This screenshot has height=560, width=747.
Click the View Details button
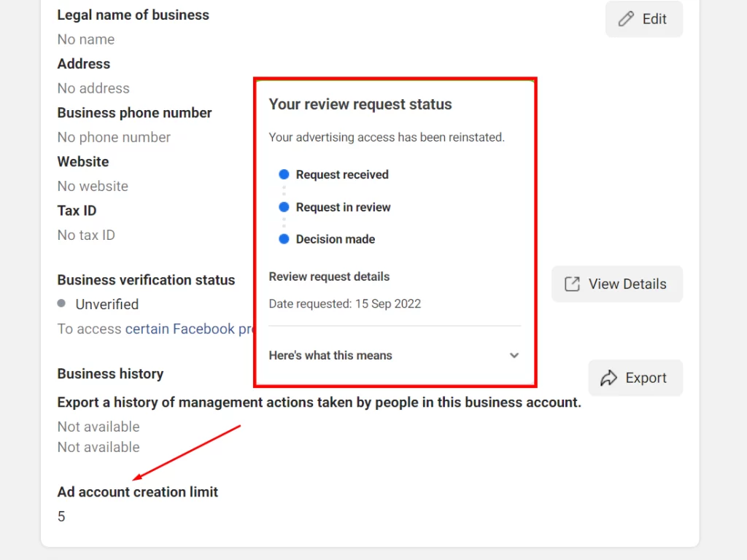616,284
